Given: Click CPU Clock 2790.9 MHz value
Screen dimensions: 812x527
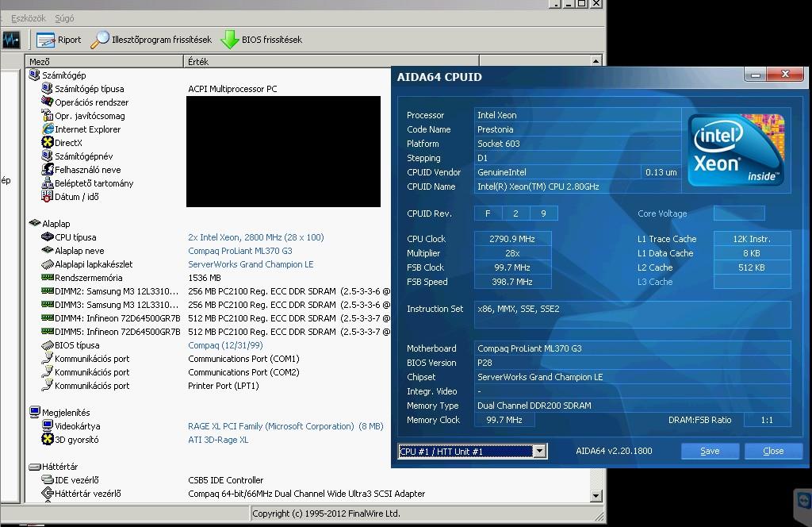Looking at the screenshot, I should (x=512, y=239).
